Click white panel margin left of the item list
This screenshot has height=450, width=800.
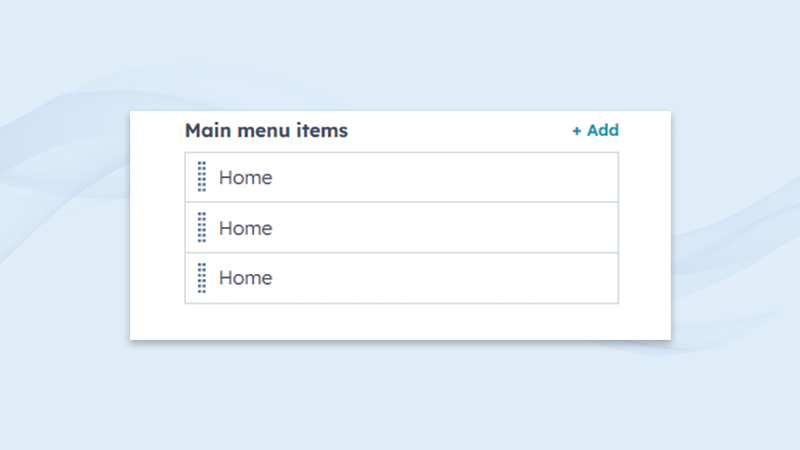pyautogui.click(x=157, y=228)
